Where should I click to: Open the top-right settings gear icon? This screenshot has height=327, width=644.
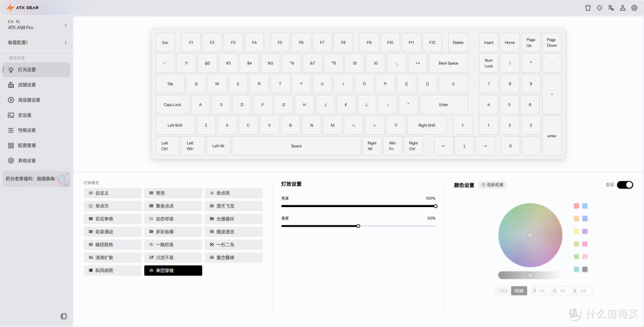(634, 8)
